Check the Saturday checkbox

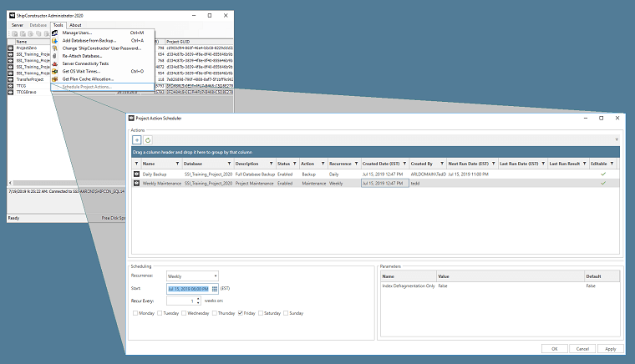261,313
